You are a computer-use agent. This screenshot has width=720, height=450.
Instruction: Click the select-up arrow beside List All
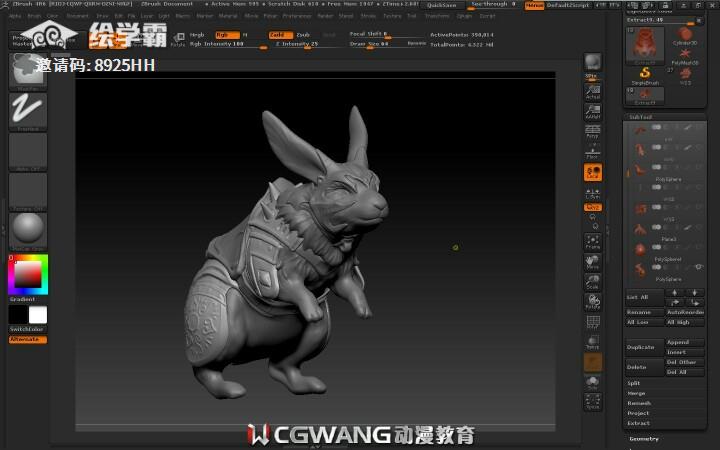click(675, 292)
